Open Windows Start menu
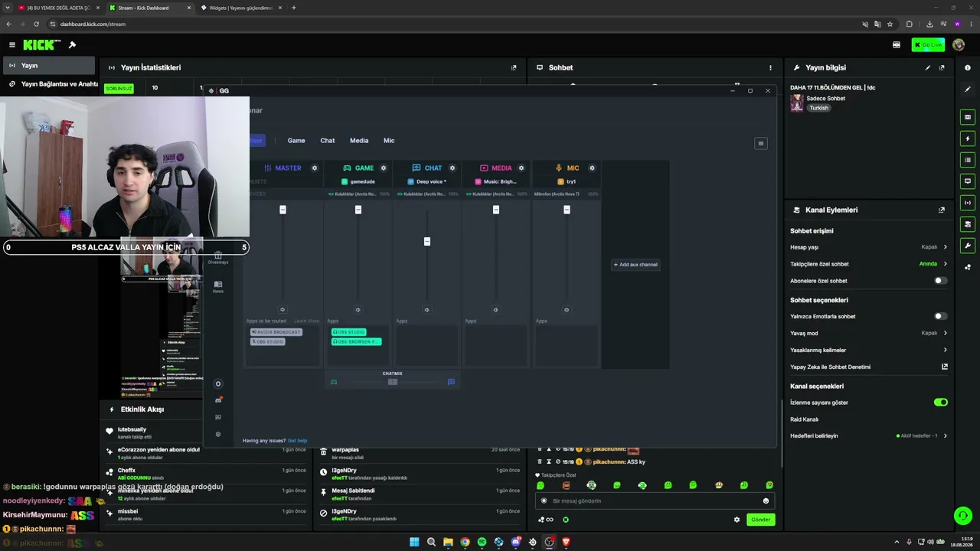 click(414, 542)
